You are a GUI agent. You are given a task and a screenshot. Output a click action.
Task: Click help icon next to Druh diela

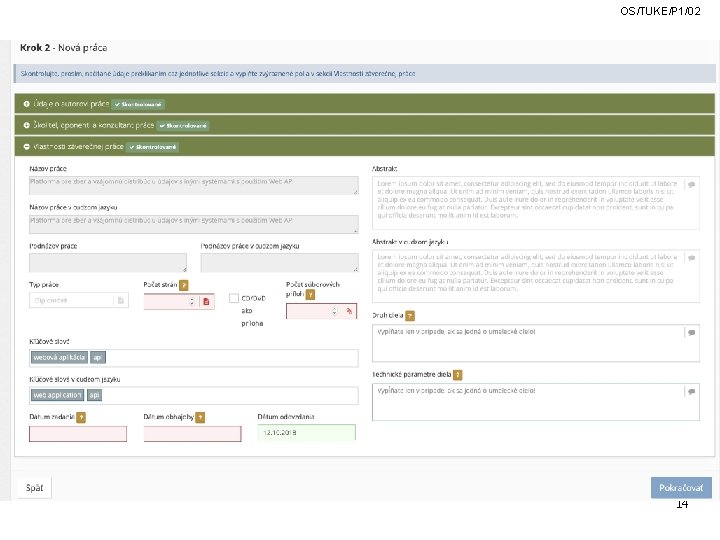pyautogui.click(x=410, y=316)
